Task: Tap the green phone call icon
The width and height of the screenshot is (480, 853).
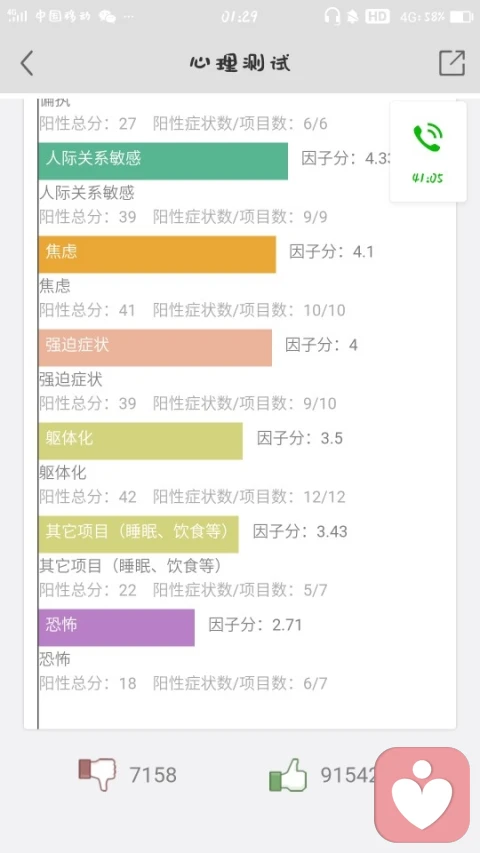Action: (428, 138)
